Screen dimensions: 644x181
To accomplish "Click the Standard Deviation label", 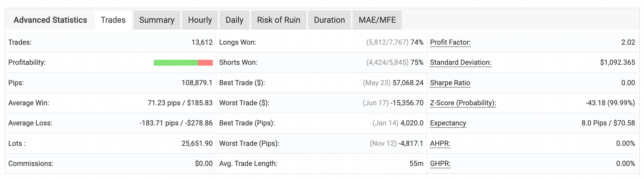I will (460, 62).
